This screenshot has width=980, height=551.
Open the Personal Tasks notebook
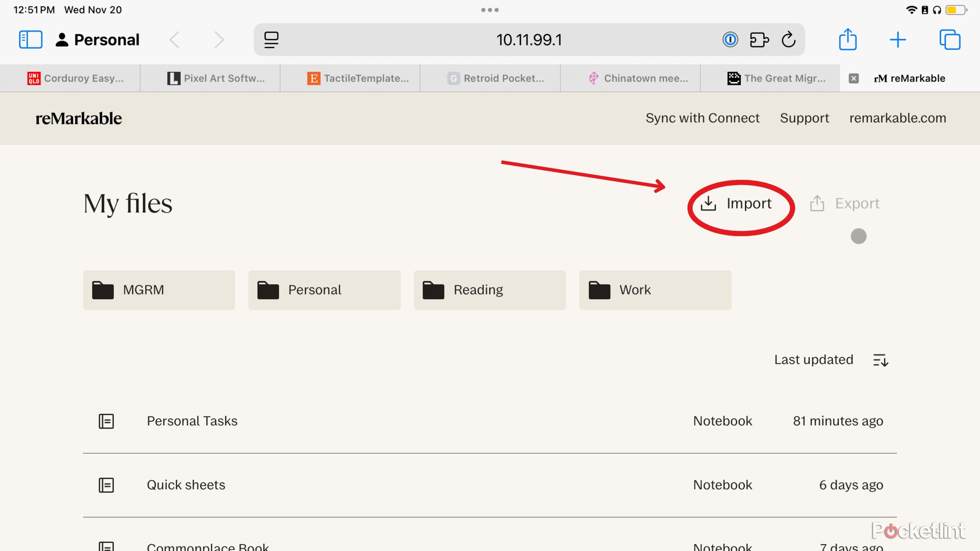[192, 421]
